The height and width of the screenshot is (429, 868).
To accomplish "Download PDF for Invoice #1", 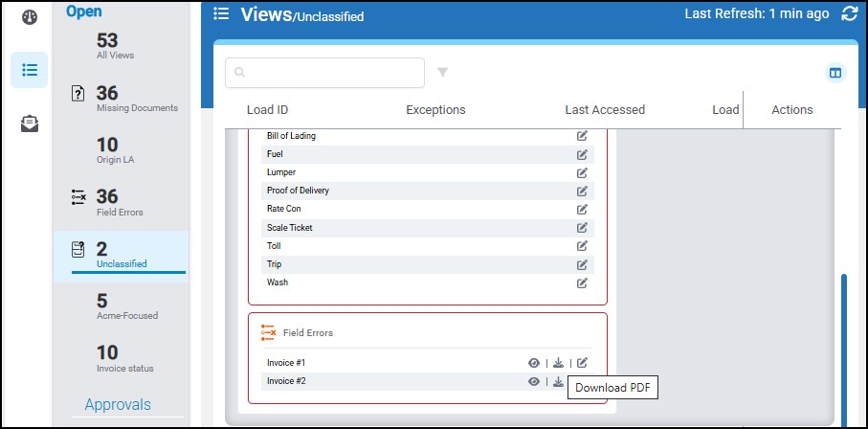I will point(558,363).
